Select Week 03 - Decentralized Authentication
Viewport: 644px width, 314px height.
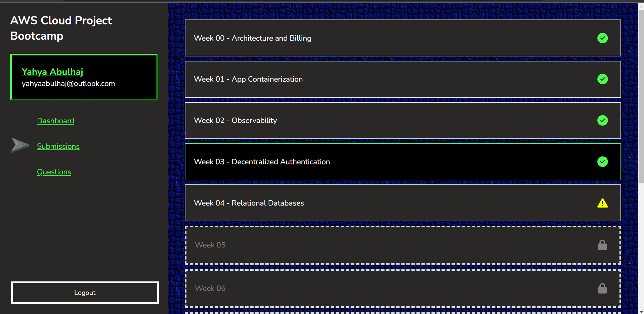(403, 162)
